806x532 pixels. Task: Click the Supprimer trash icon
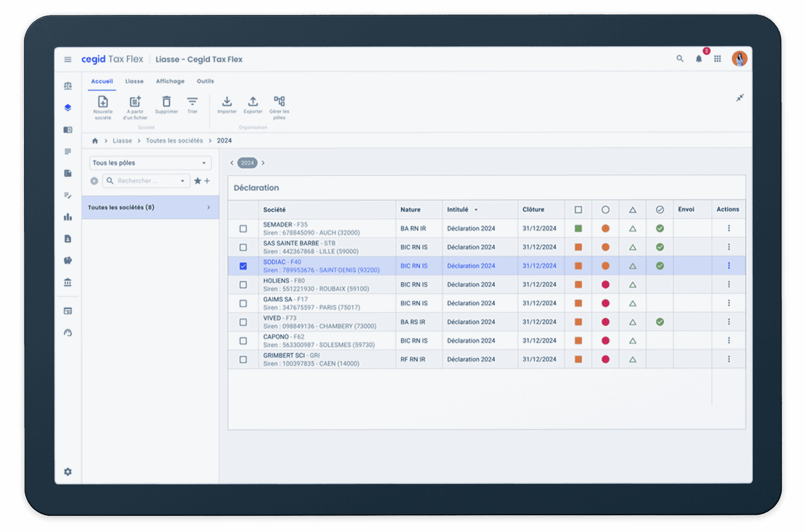click(x=166, y=102)
